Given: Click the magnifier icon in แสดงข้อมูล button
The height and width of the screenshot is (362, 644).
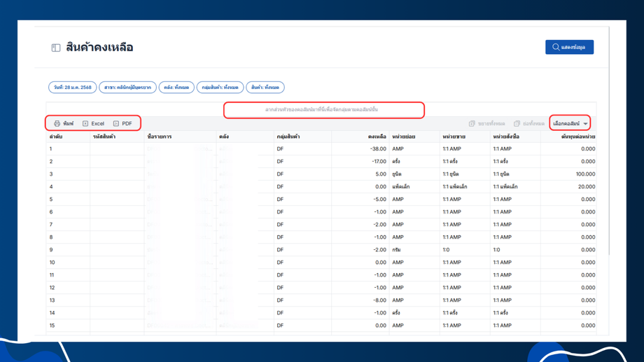Looking at the screenshot, I should click(x=556, y=47).
